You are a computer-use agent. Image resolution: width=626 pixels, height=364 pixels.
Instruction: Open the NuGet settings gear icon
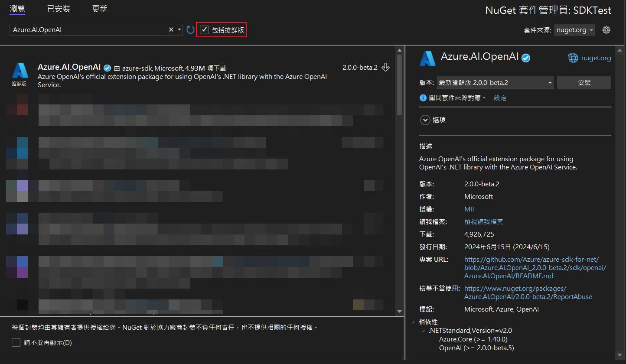pyautogui.click(x=606, y=30)
